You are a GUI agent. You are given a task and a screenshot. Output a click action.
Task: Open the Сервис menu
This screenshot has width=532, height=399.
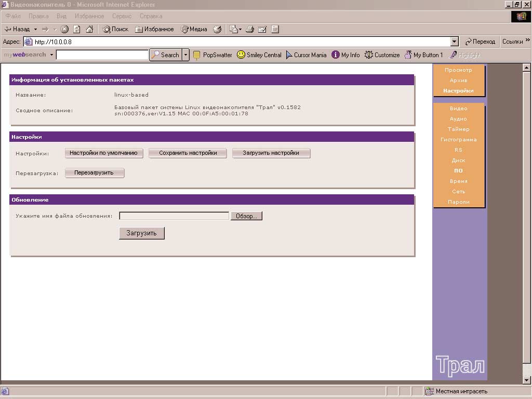[122, 16]
